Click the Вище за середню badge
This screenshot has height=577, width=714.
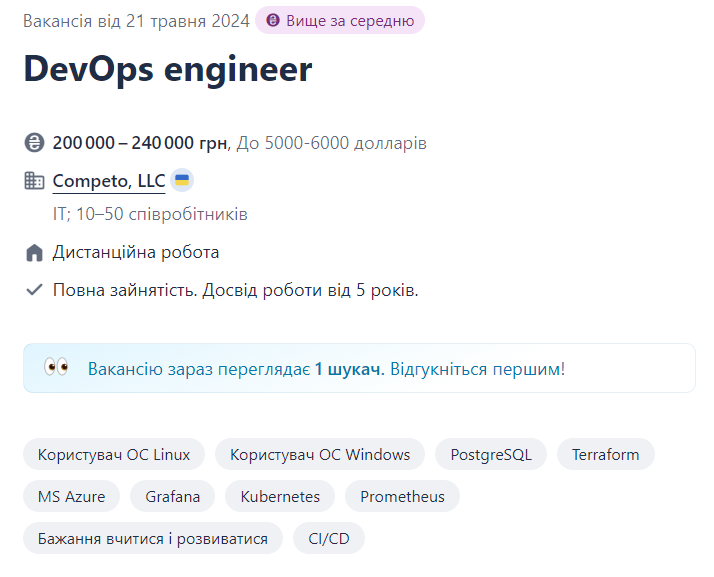tap(340, 20)
